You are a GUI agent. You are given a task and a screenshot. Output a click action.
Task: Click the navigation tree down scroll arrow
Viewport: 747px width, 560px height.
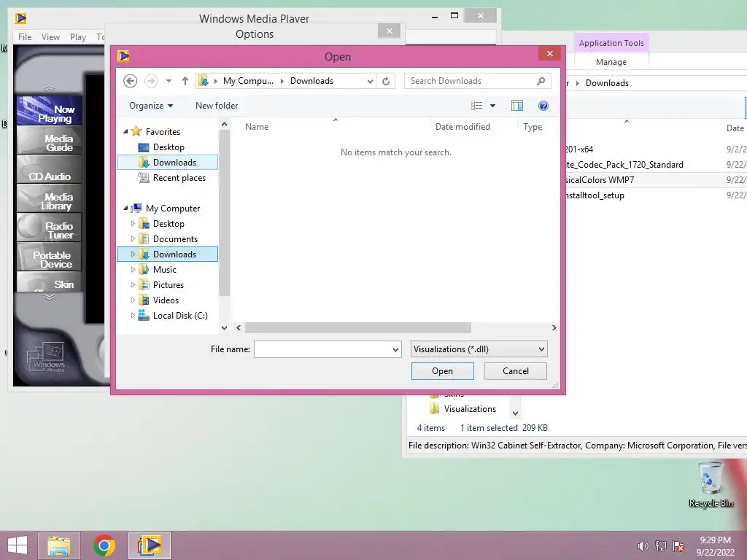225,327
